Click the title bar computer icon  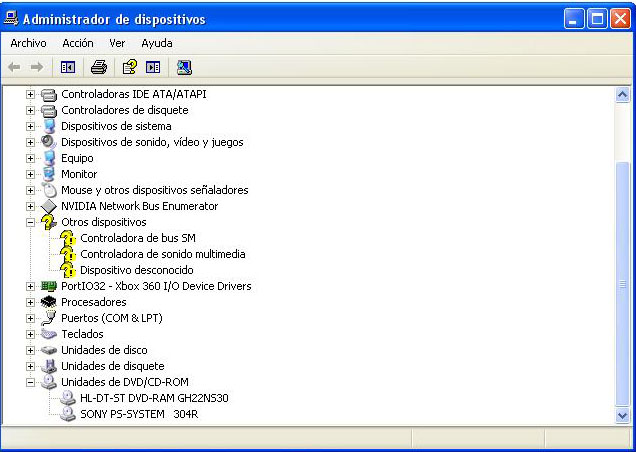coord(11,19)
